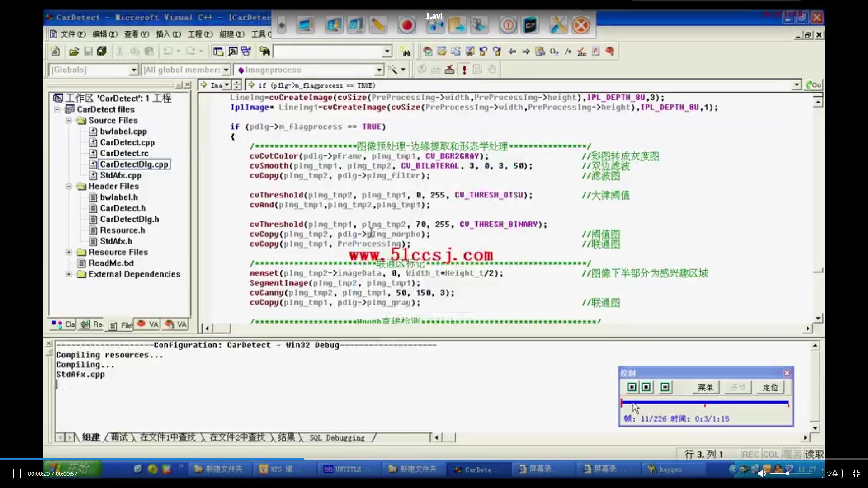
Task: Toggle the Output window icon
Action: coord(232,52)
